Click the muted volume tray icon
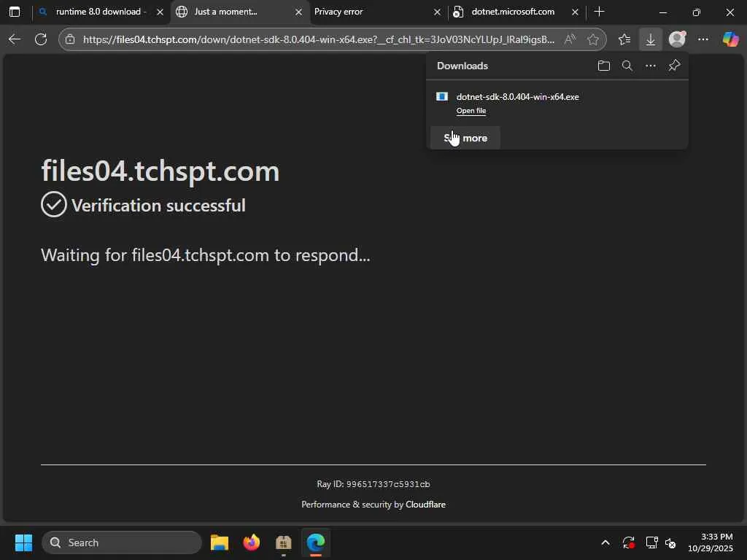The height and width of the screenshot is (560, 747). coord(670,542)
